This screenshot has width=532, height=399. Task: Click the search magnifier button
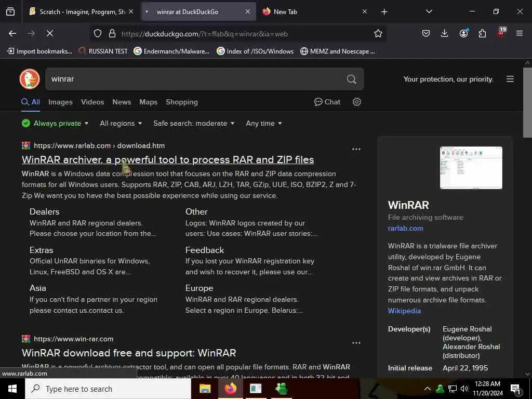(352, 79)
